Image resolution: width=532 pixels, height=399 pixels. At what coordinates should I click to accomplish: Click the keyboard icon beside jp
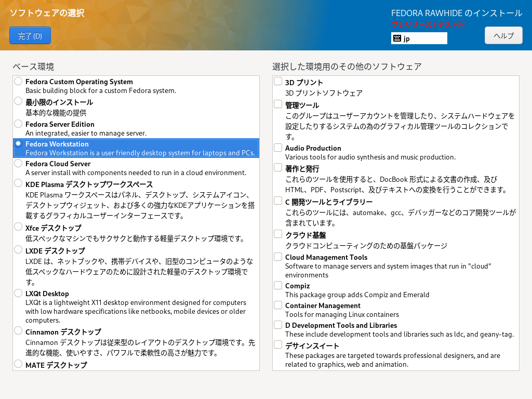click(397, 38)
